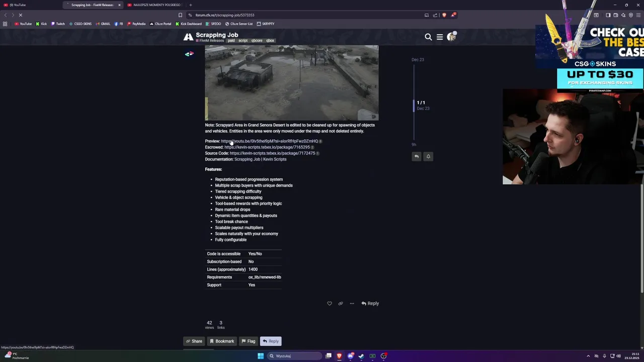Open Cfx.re Portal bookmark
The width and height of the screenshot is (644, 362).
click(x=160, y=24)
